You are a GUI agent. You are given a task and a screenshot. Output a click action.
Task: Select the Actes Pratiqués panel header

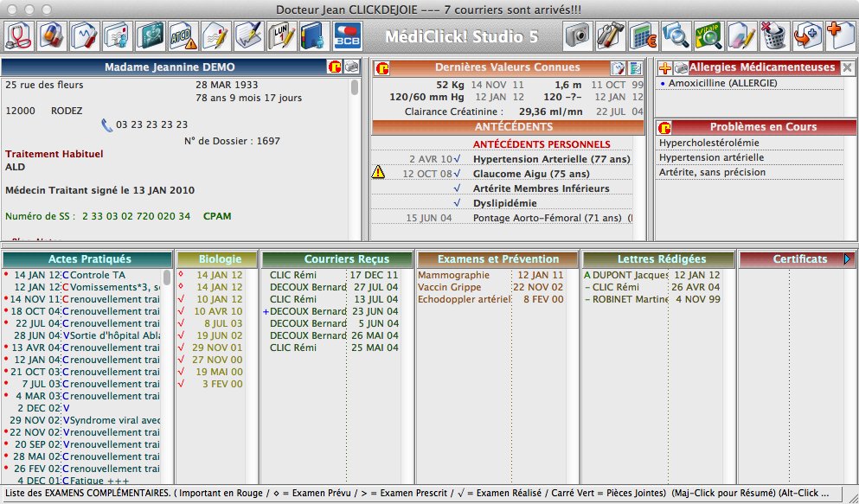click(87, 259)
